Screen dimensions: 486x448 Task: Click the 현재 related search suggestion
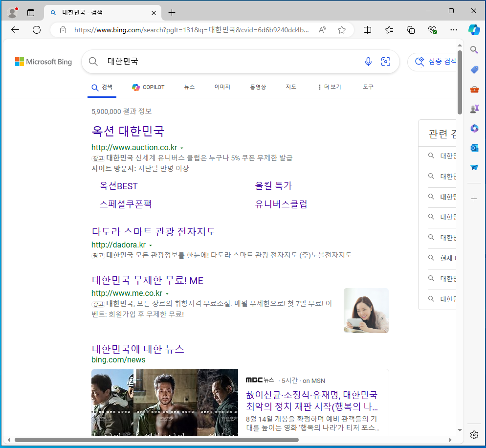[442, 258]
